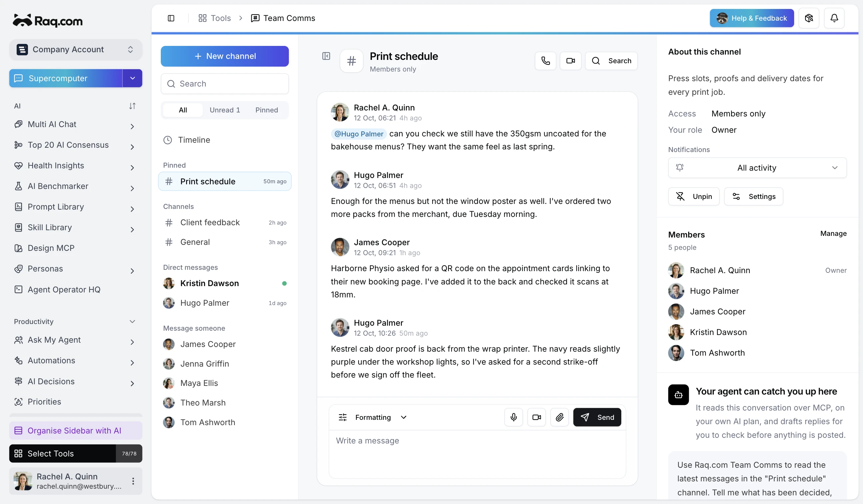Open the All activity notifications dropdown
Screen dimensions: 863x504
(x=757, y=168)
